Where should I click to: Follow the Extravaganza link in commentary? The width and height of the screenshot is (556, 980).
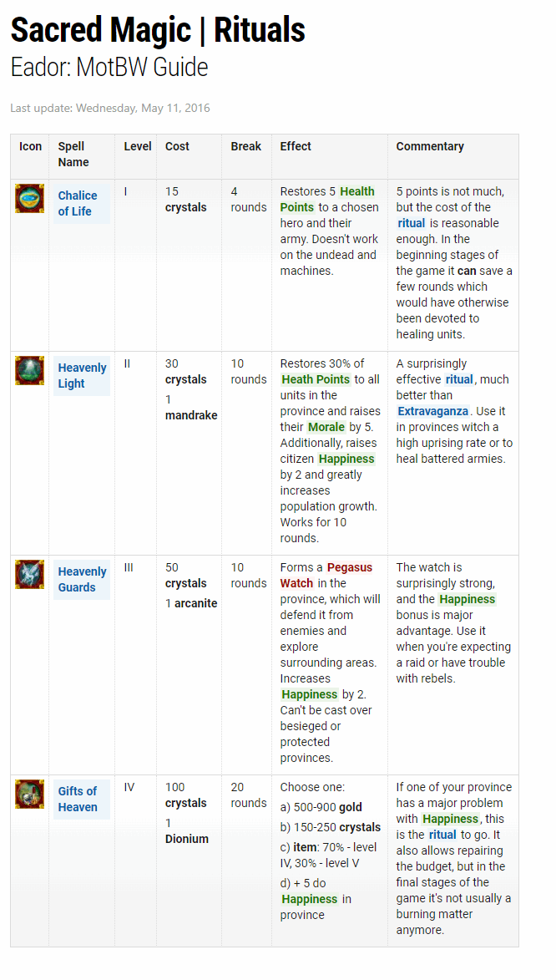[x=433, y=411]
